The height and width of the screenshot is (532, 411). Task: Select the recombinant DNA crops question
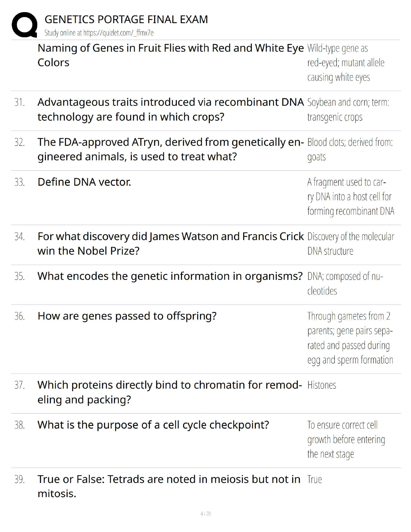tap(170, 110)
